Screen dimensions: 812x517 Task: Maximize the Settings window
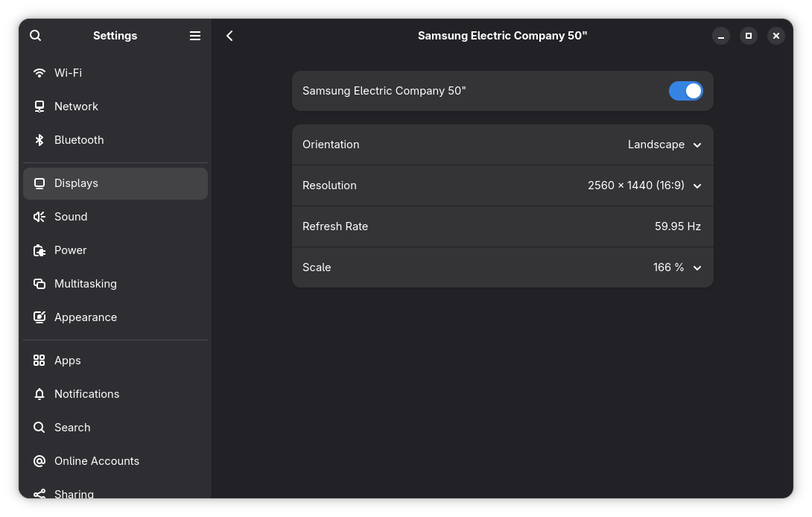[x=748, y=36]
